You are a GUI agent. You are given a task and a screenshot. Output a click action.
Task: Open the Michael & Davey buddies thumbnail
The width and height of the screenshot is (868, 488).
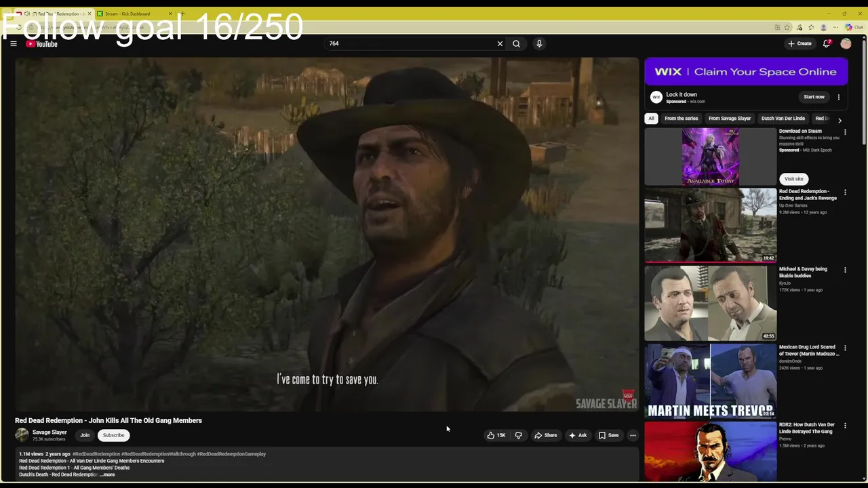click(x=710, y=303)
